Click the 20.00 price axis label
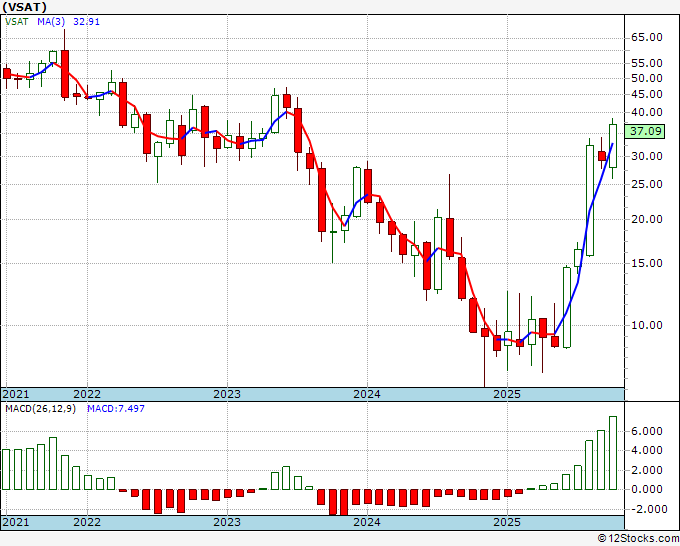This screenshot has height=546, width=680. 647,220
